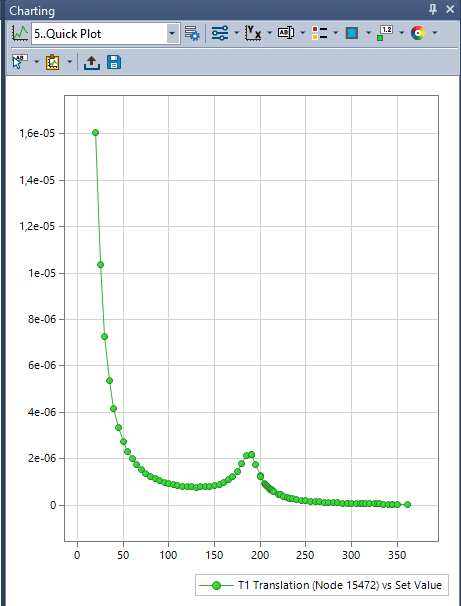
Task: Click the 1,2e-05 y-axis label
Action: pyautogui.click(x=36, y=226)
